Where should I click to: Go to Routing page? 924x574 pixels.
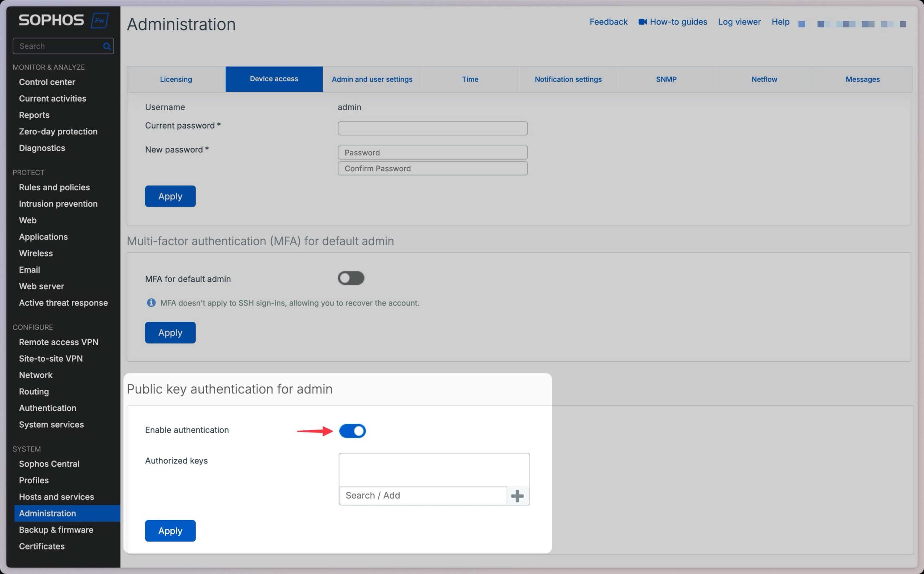34,392
